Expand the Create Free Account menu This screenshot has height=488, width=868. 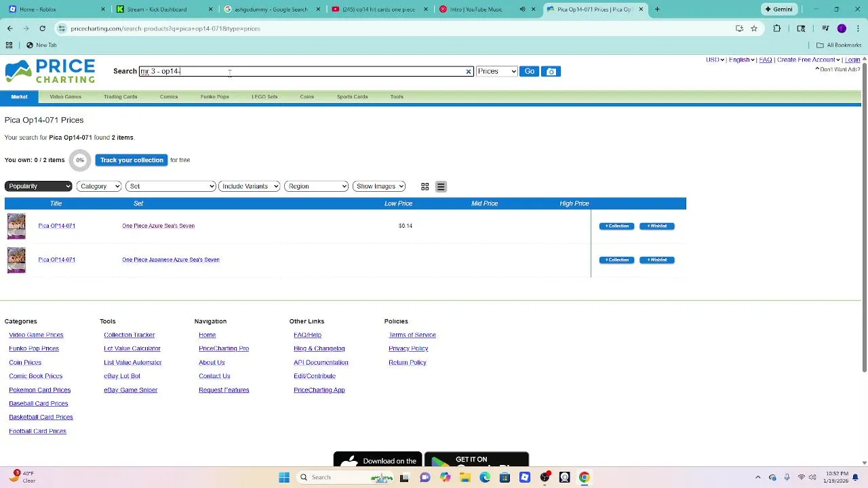tap(808, 60)
